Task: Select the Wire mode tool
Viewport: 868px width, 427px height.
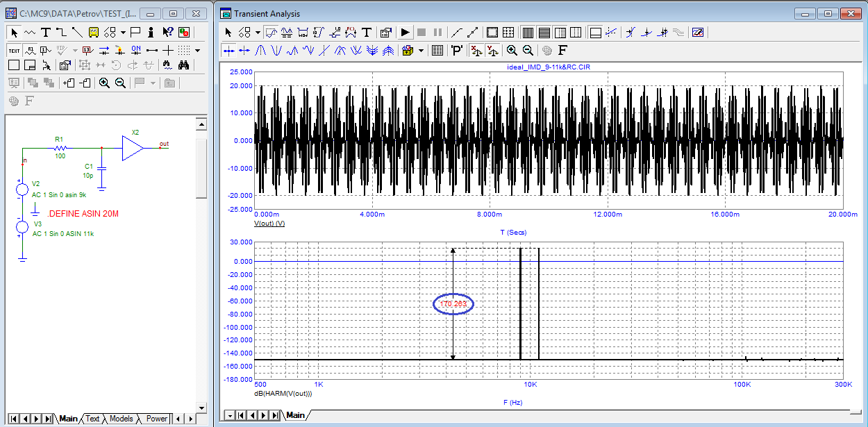Action: 61,32
